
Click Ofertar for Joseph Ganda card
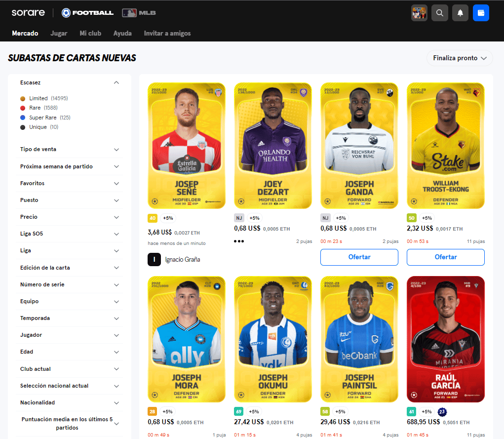click(359, 257)
